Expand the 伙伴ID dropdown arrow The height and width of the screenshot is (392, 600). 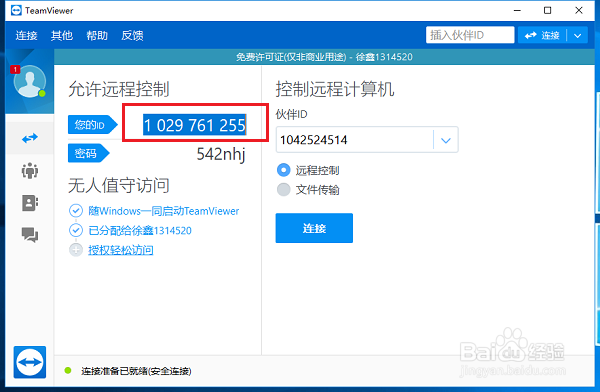coord(446,140)
